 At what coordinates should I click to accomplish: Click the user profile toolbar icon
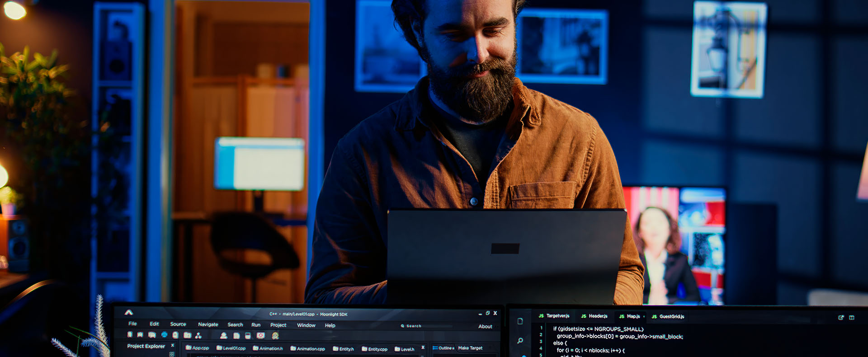[223, 335]
